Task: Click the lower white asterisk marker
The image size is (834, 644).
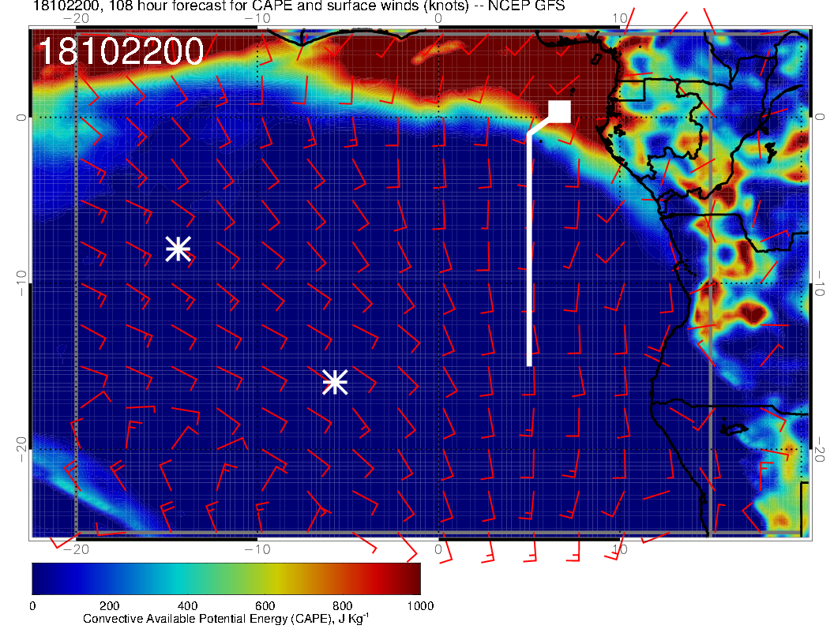Action: (335, 382)
